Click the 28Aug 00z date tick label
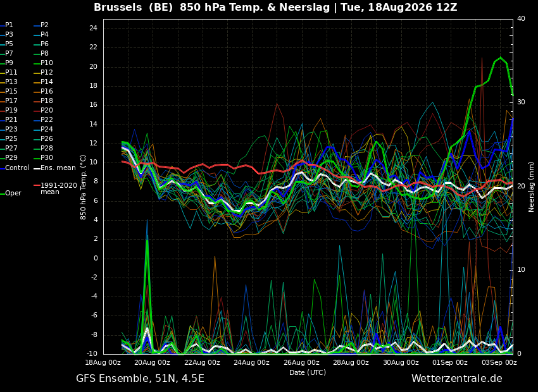This screenshot has width=538, height=392. (x=351, y=362)
